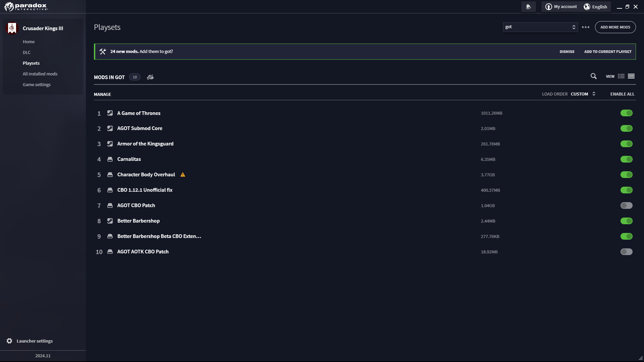Click the disable-all-mods slashed icon
This screenshot has width=644, height=362.
point(150,77)
